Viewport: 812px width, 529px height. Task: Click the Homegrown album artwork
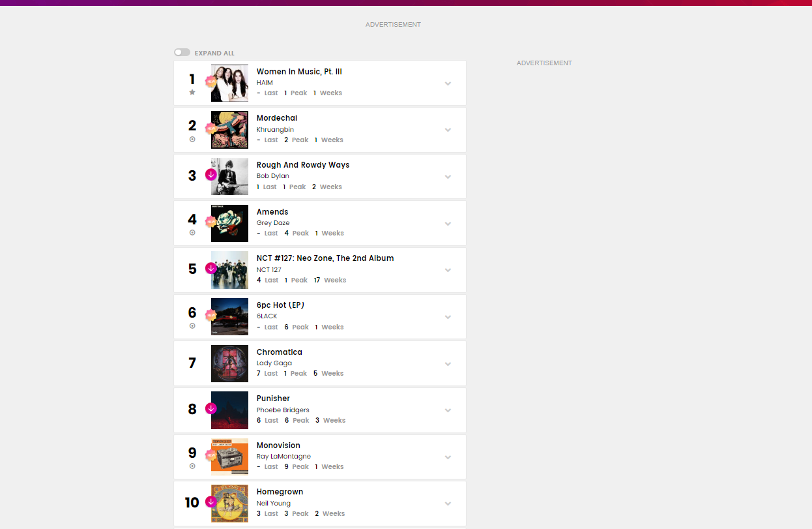(x=229, y=504)
